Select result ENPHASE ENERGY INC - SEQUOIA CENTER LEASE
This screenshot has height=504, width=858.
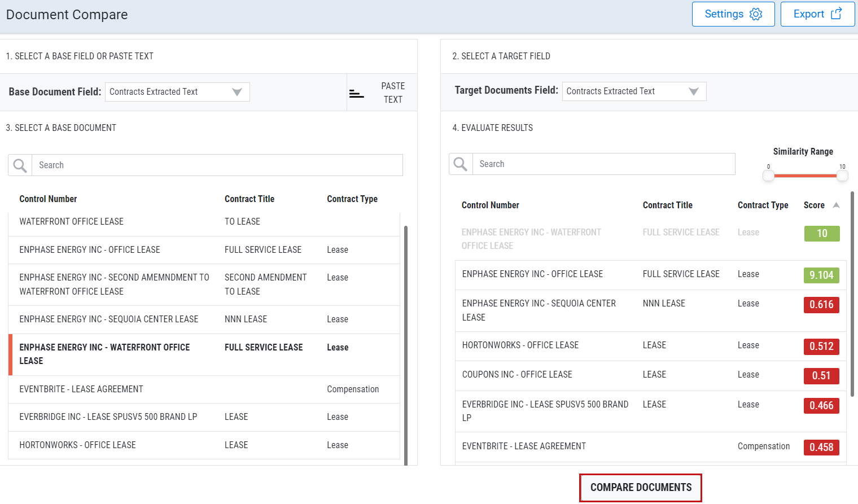coord(651,311)
